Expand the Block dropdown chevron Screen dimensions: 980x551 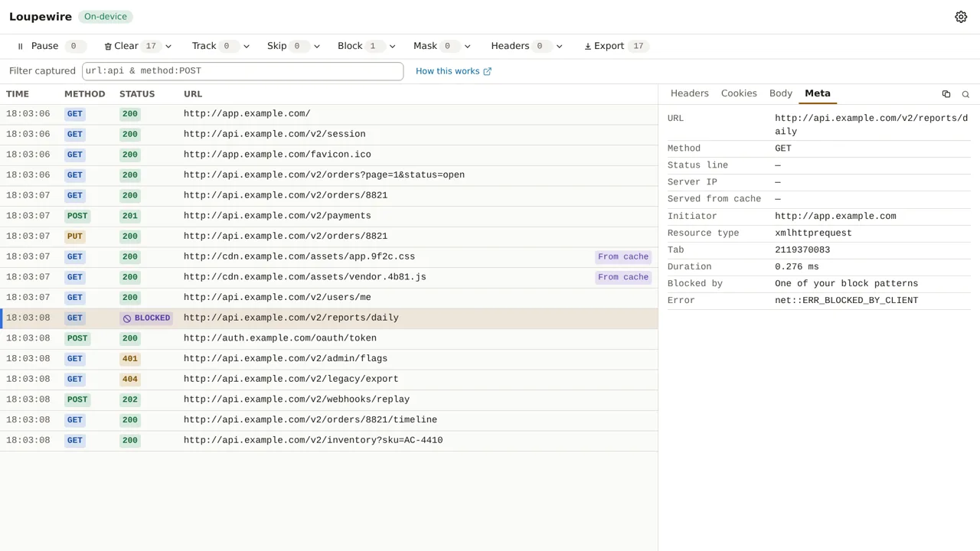393,46
